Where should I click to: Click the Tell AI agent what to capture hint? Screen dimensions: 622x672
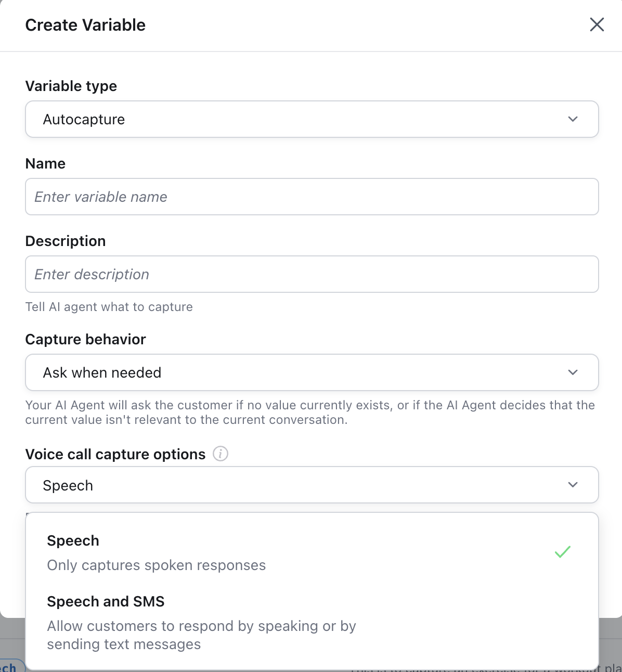(x=109, y=306)
